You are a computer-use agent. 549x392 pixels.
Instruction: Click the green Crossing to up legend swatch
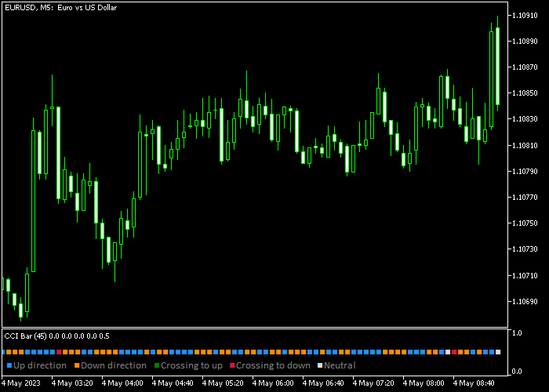157,366
